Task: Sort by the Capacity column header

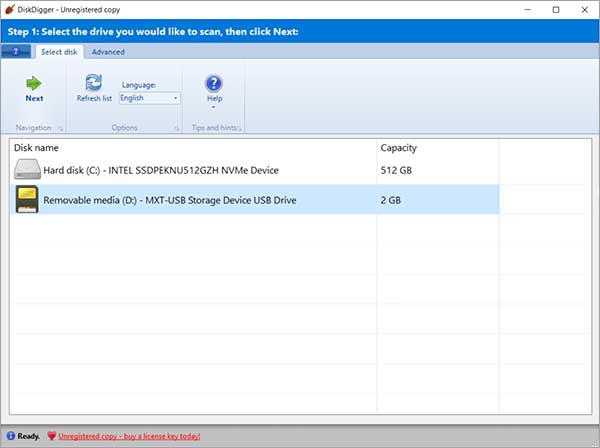Action: tap(436, 147)
